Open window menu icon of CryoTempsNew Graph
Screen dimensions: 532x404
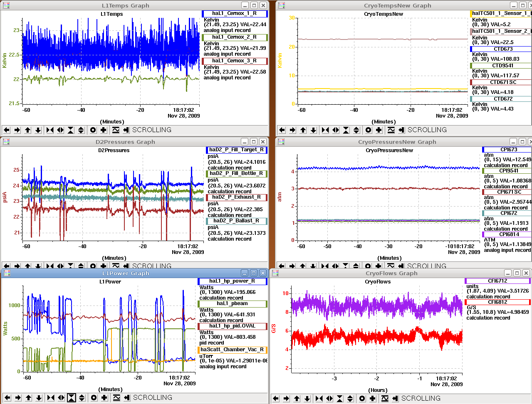coord(282,5)
